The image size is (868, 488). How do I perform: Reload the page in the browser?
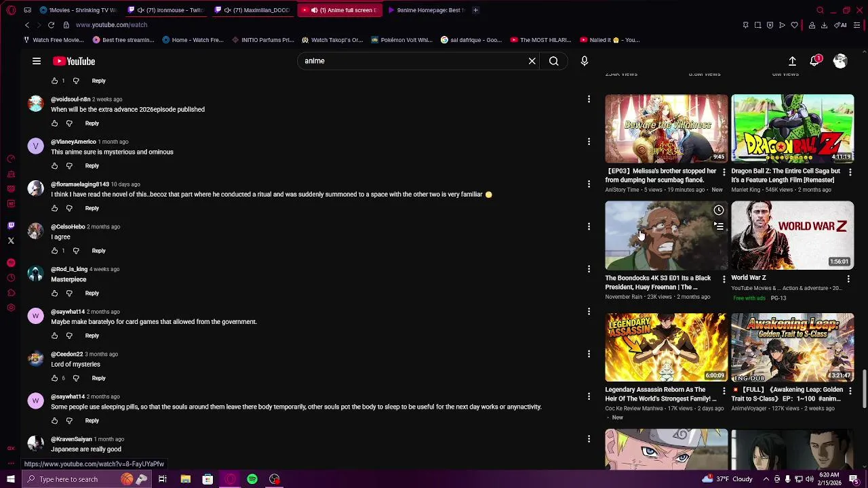click(x=51, y=25)
